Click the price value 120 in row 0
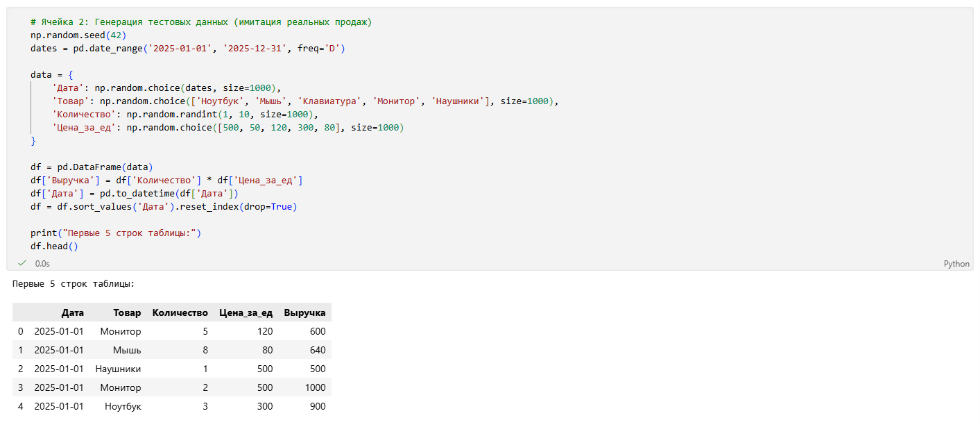Image resolution: width=980 pixels, height=427 pixels. [265, 331]
